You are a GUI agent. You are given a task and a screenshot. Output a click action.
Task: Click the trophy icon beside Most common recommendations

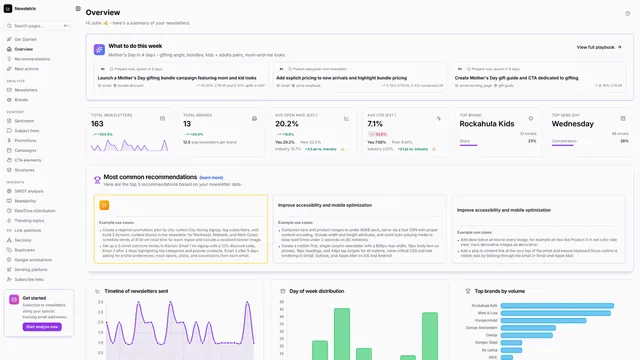(97, 180)
